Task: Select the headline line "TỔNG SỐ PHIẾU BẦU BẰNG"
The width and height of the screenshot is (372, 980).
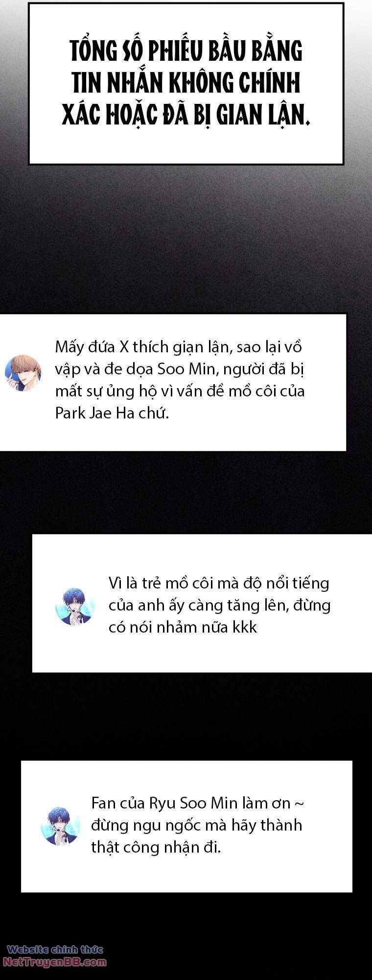Action: coord(186,51)
